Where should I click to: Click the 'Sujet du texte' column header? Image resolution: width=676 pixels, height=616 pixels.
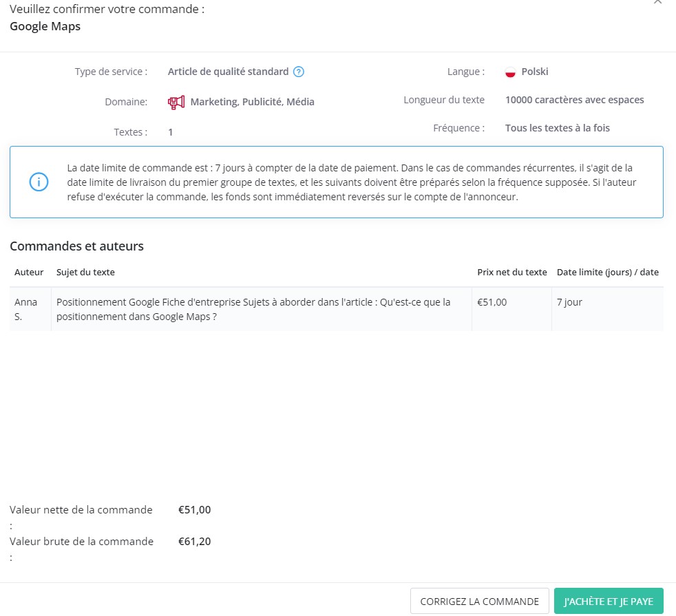85,272
